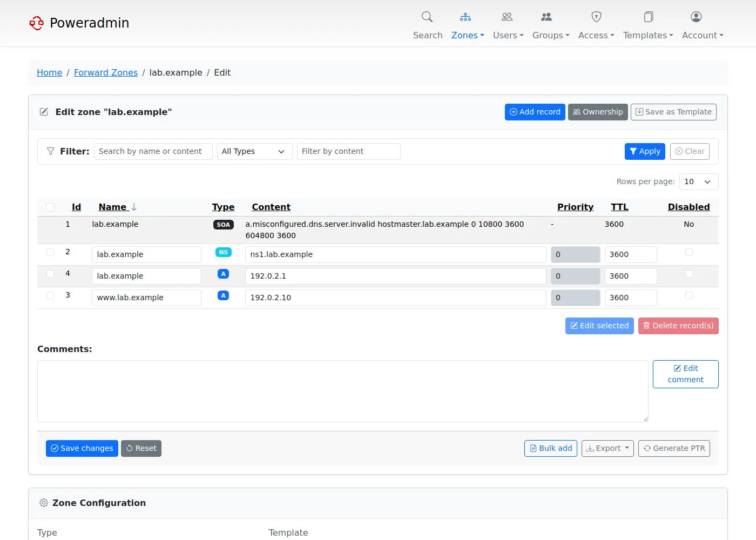
Task: Sort records by Content column
Action: click(271, 207)
